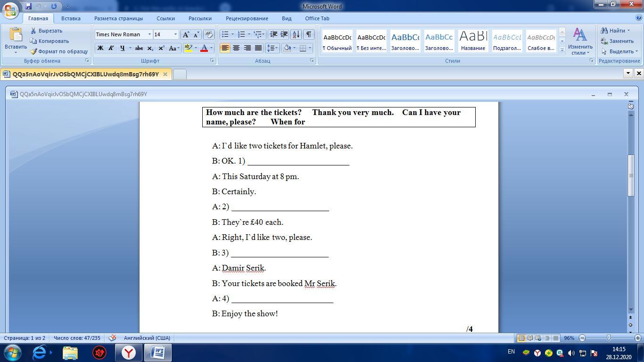
Task: Open the Шрифт dialog launcher
Action: tap(212, 61)
